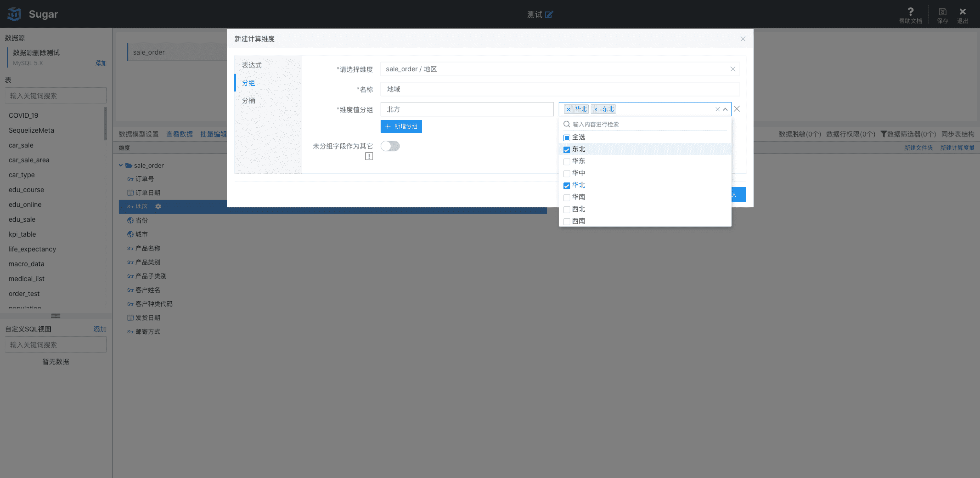Close the 新建计算维度 dialog
Screen dimensions: 980x478
(x=743, y=39)
